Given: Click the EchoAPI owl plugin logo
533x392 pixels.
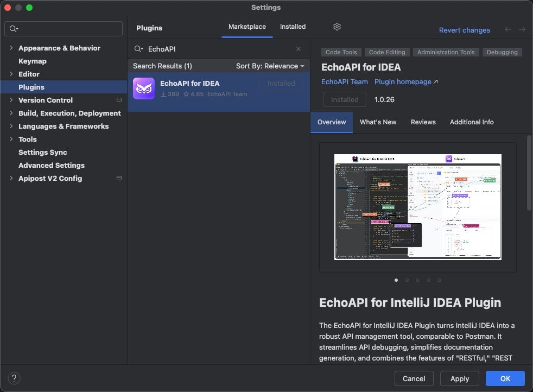Looking at the screenshot, I should click(143, 88).
